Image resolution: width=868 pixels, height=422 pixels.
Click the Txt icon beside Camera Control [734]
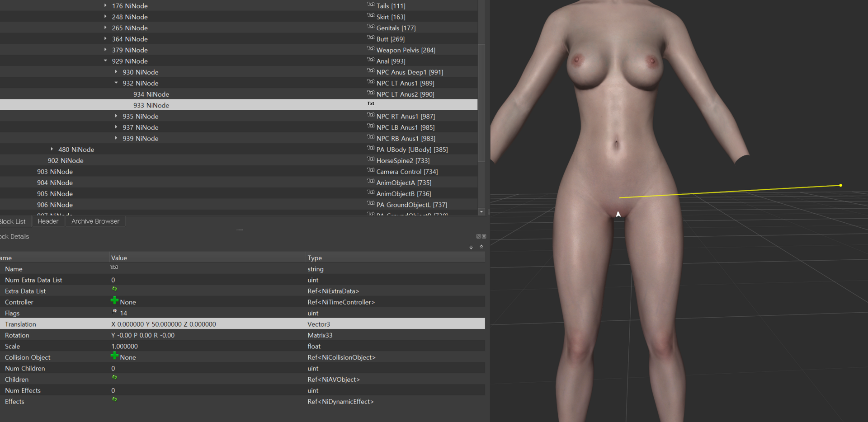pos(371,170)
